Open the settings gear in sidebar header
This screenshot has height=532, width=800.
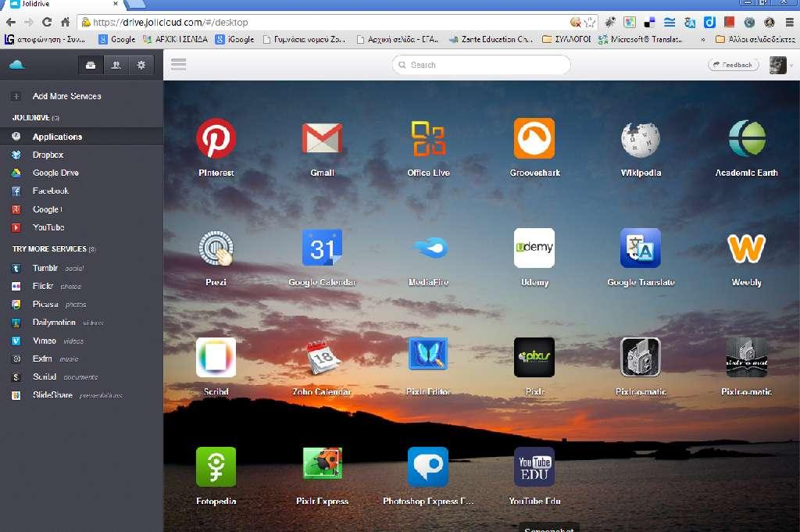(141, 65)
